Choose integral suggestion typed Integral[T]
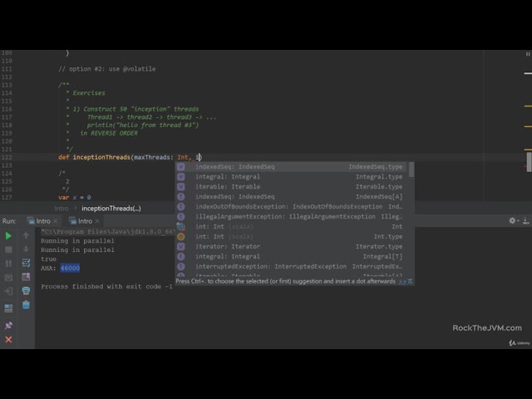This screenshot has height=399, width=532. pos(292,257)
